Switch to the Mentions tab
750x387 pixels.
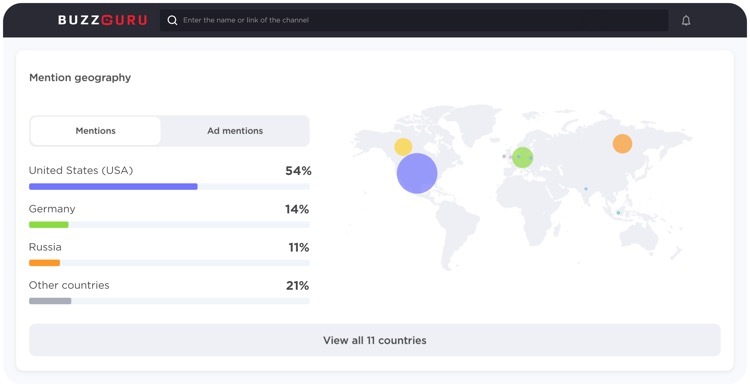[x=95, y=131]
